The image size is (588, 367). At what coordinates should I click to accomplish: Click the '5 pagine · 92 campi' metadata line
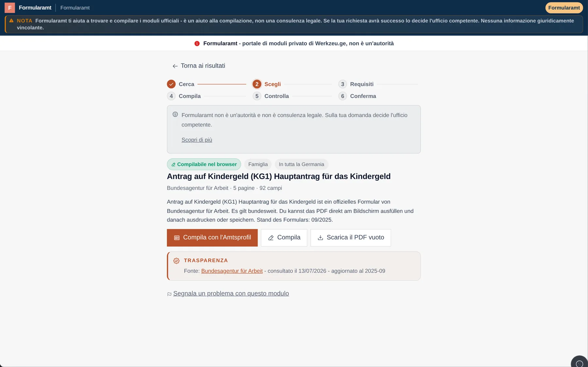tap(257, 188)
